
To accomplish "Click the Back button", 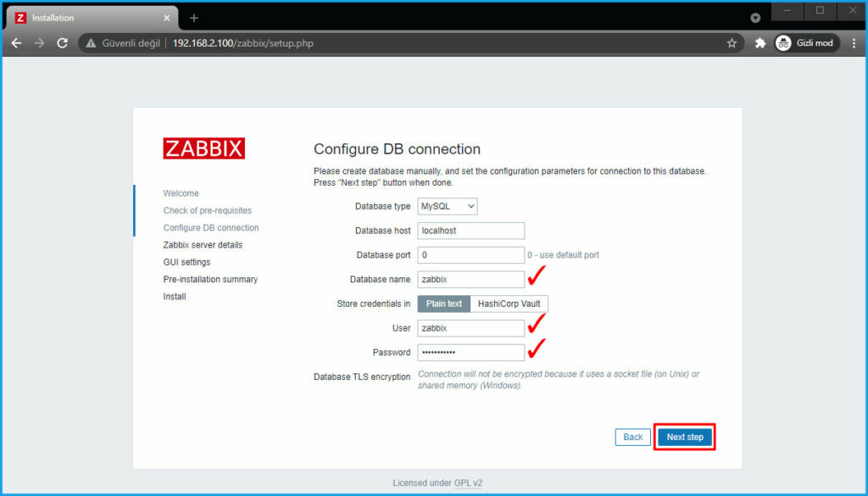I will click(x=632, y=437).
